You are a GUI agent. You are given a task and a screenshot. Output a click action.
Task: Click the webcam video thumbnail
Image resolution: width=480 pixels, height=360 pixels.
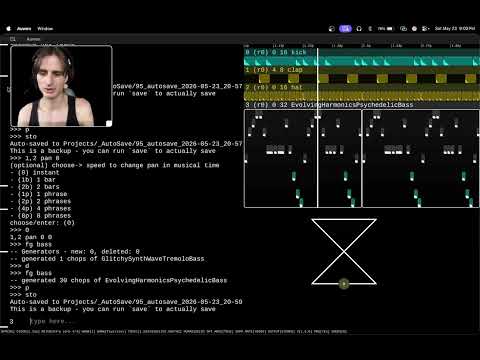61,86
